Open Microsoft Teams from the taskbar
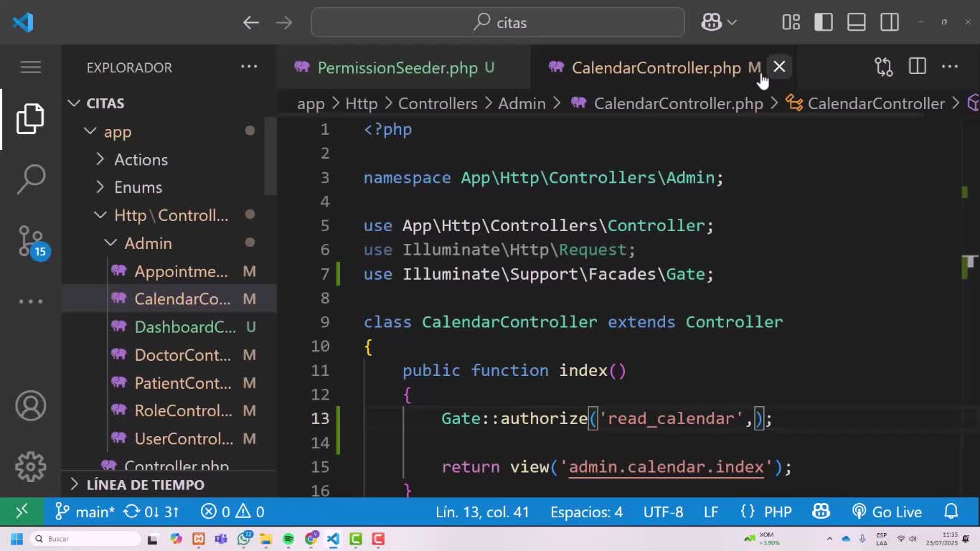 pyautogui.click(x=221, y=539)
